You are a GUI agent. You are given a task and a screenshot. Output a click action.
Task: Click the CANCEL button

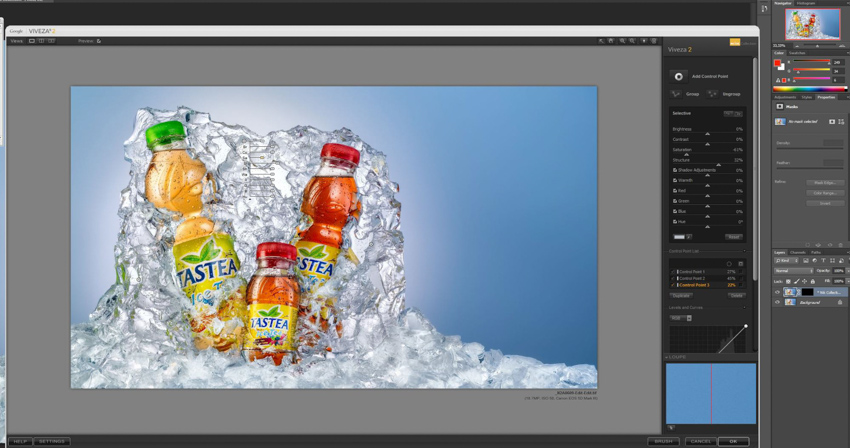click(x=701, y=441)
